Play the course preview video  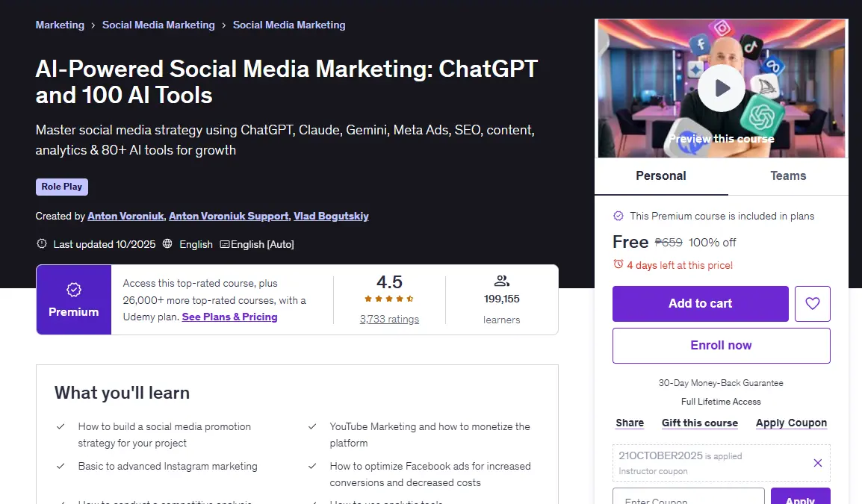pyautogui.click(x=722, y=88)
